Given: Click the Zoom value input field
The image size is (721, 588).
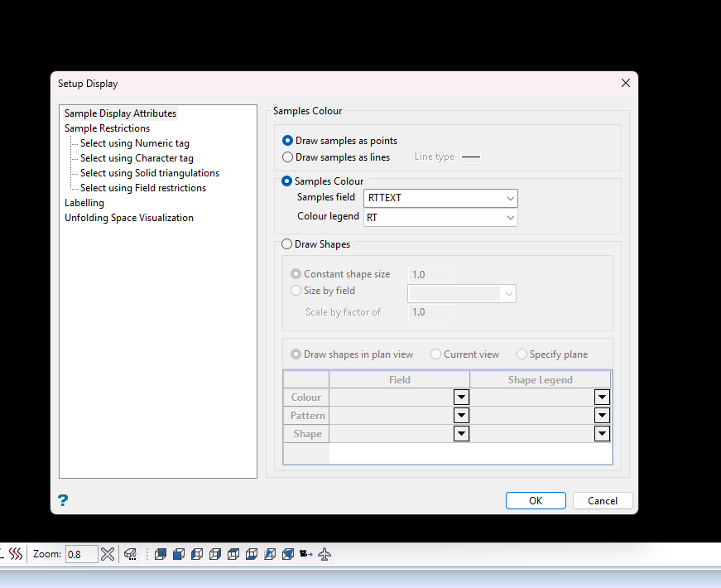Looking at the screenshot, I should click(81, 554).
